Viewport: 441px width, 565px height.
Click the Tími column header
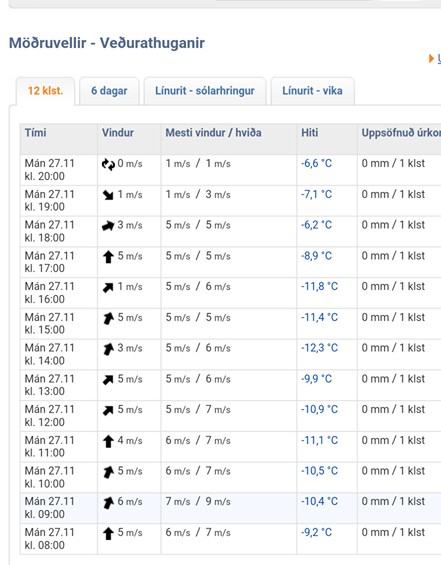pyautogui.click(x=36, y=133)
